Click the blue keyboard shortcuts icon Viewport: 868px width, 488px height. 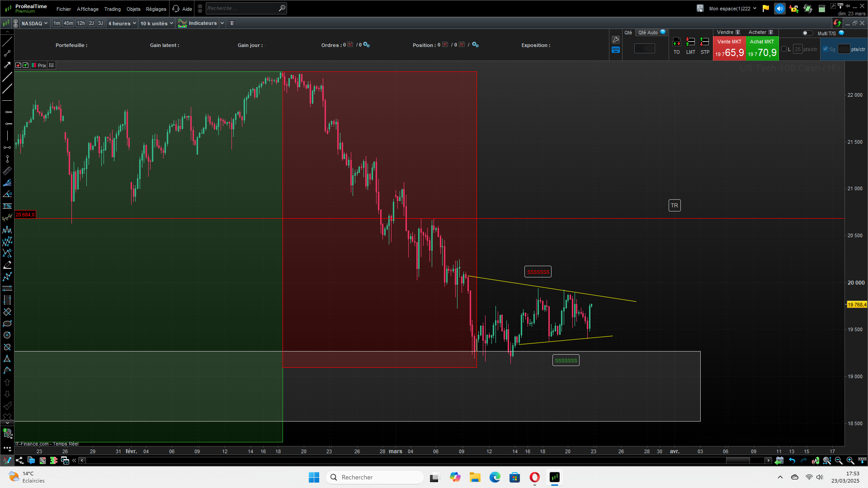point(616,50)
